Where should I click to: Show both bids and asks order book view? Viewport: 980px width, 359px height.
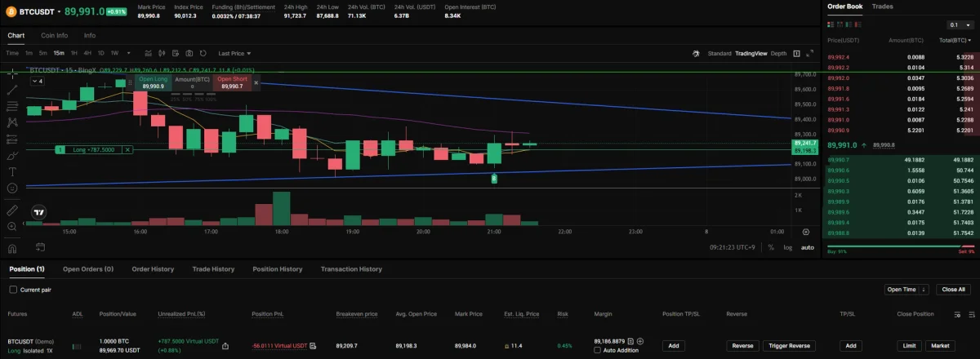832,25
